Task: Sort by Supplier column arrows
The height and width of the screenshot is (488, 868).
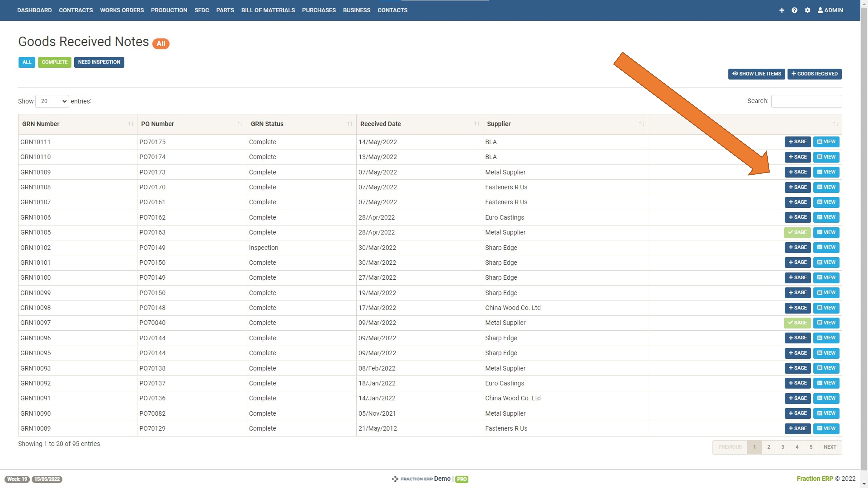Action: (641, 124)
